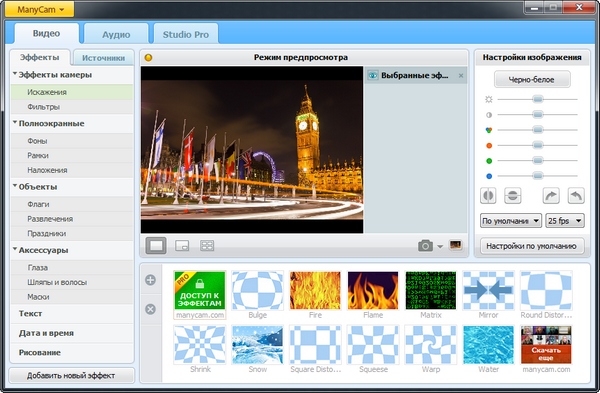The height and width of the screenshot is (393, 600).
Task: Click the flip vertical icon
Action: [x=512, y=196]
